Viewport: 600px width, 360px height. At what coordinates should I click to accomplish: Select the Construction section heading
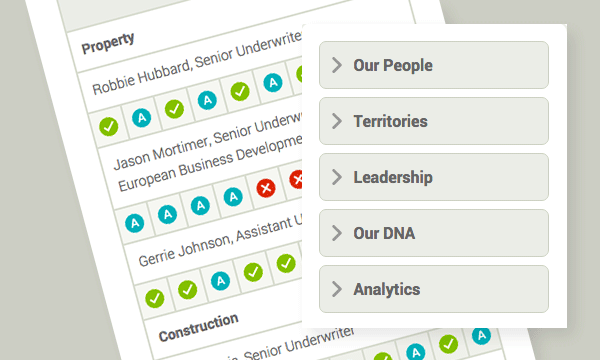tap(199, 327)
